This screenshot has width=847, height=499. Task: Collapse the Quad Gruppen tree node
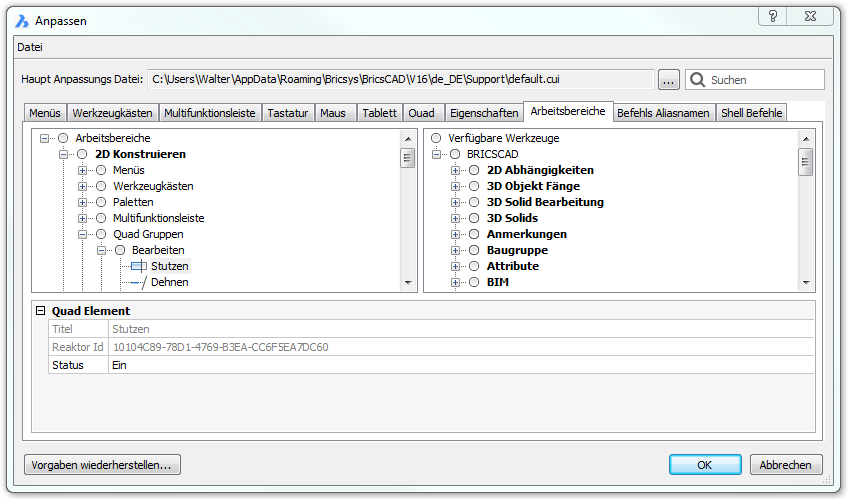coord(83,234)
